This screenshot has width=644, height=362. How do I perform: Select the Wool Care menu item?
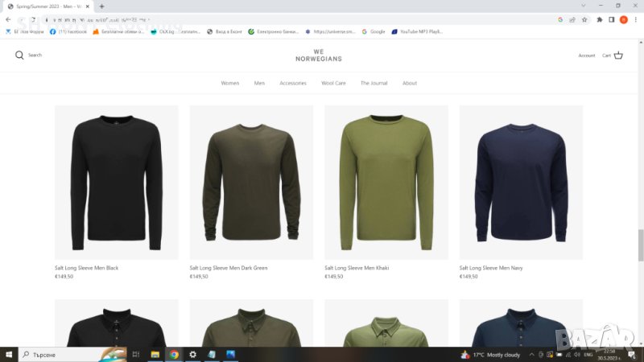coord(333,83)
